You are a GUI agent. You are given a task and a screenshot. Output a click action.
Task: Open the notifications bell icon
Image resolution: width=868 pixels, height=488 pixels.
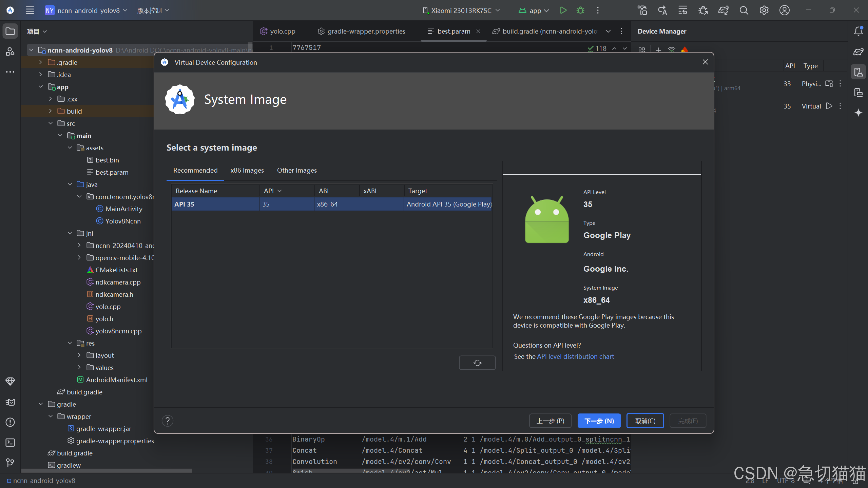pyautogui.click(x=858, y=31)
